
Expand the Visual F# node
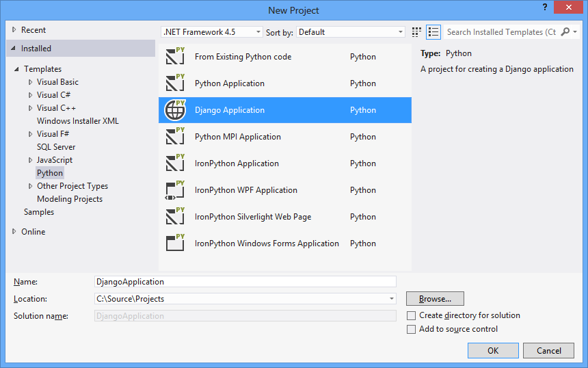click(30, 134)
